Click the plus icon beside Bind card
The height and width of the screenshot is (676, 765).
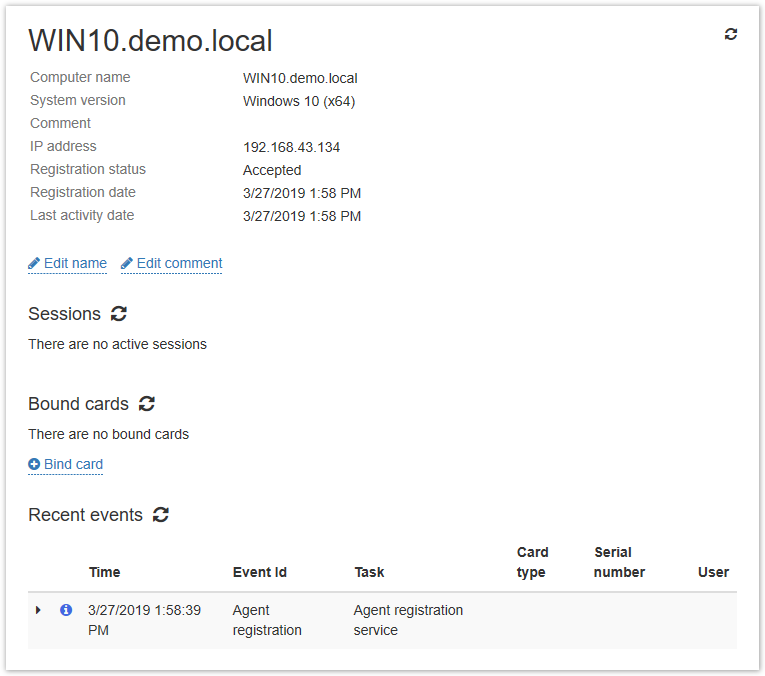point(34,465)
